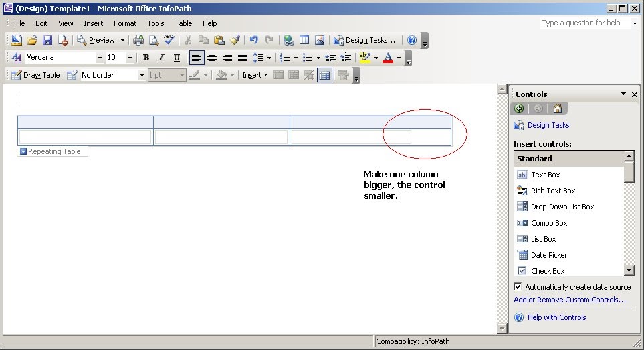Open the Format menu
This screenshot has width=644, height=350.
click(x=125, y=23)
